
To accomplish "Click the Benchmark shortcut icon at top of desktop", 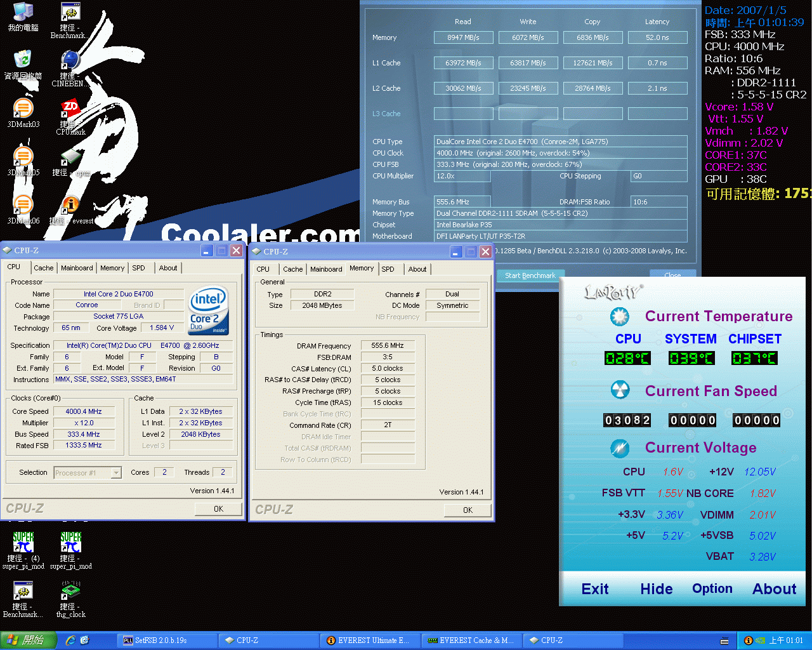I will click(70, 21).
